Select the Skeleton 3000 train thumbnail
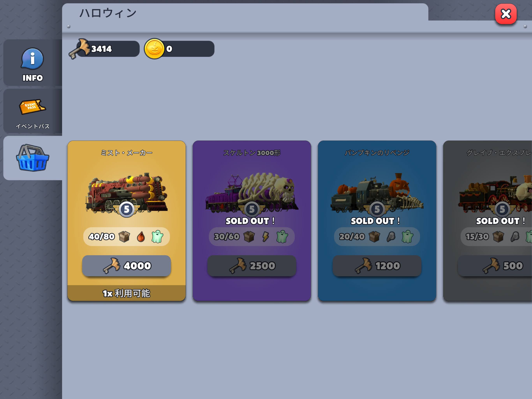The height and width of the screenshot is (399, 532). [252, 192]
